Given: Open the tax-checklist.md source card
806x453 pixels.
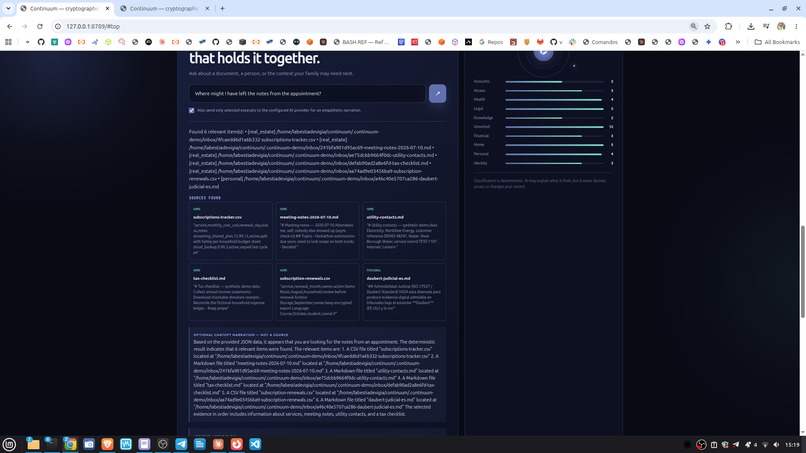Looking at the screenshot, I should (x=231, y=292).
